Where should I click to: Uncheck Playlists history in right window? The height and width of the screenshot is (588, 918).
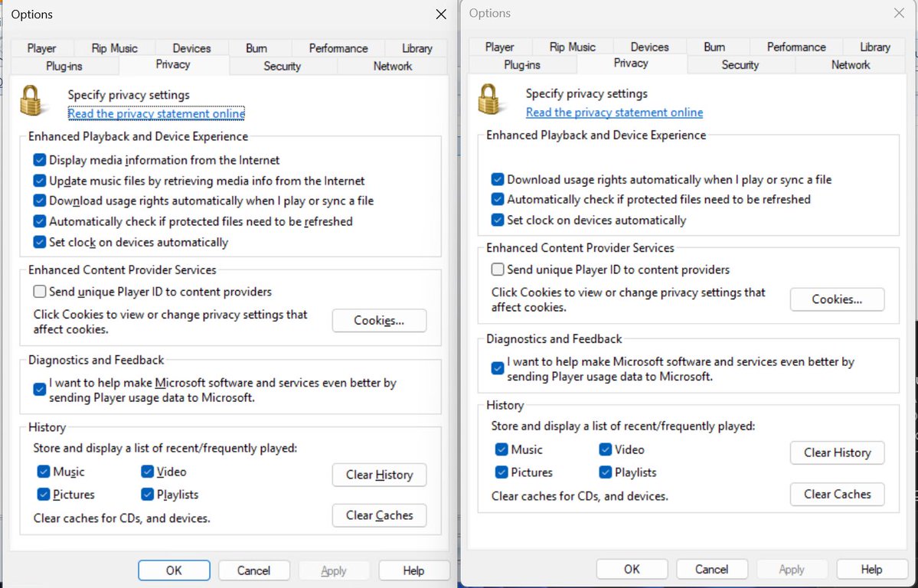tap(605, 472)
